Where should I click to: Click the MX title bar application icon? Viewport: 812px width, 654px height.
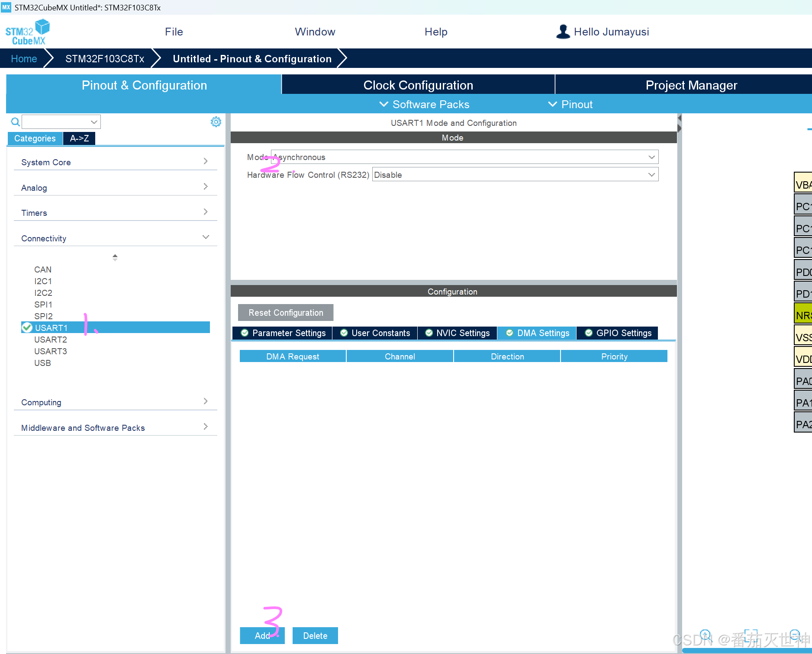pos(6,7)
